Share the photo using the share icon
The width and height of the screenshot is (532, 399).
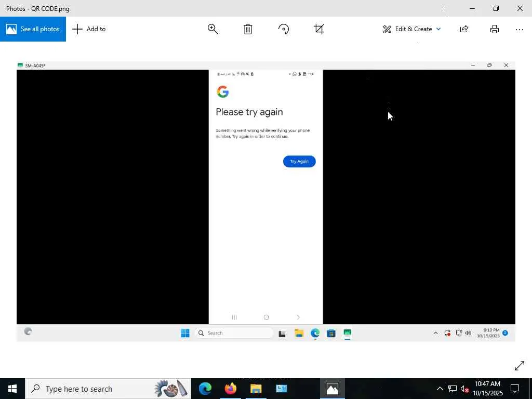pos(464,29)
